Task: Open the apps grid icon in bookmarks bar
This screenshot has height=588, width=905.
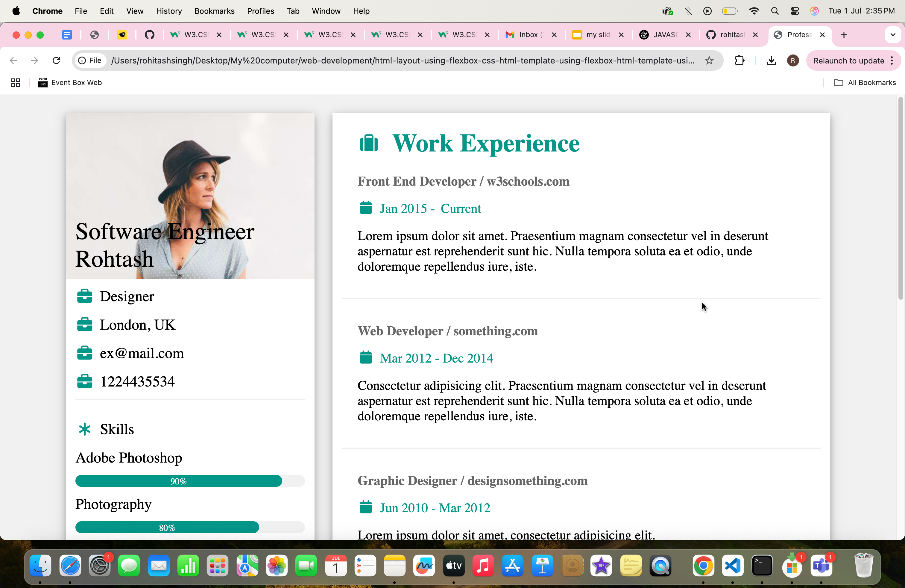Action: (15, 83)
